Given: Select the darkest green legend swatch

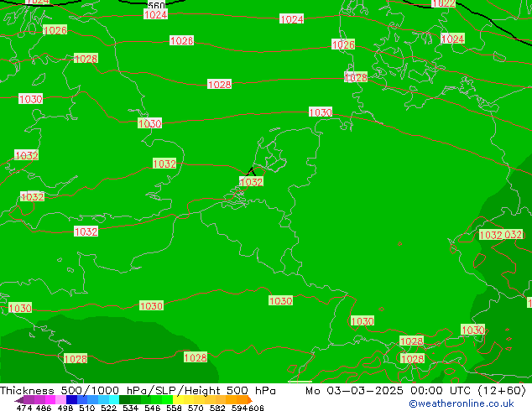Looking at the screenshot, I should click(124, 399).
